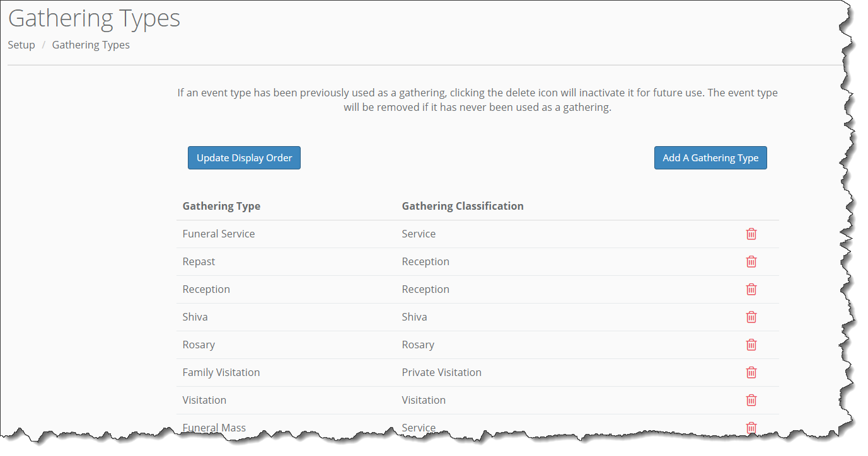The height and width of the screenshot is (456, 868).
Task: Open the Visitation gathering type entry
Action: 204,400
